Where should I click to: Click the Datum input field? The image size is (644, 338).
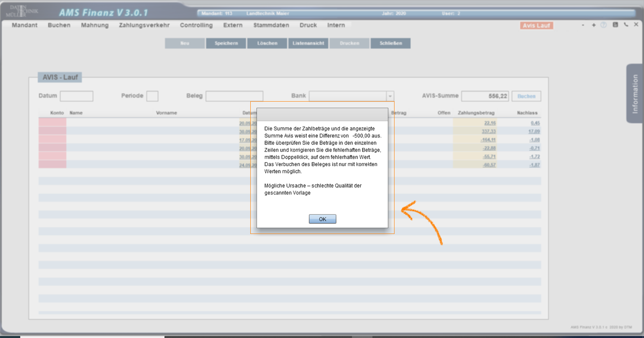tap(77, 96)
